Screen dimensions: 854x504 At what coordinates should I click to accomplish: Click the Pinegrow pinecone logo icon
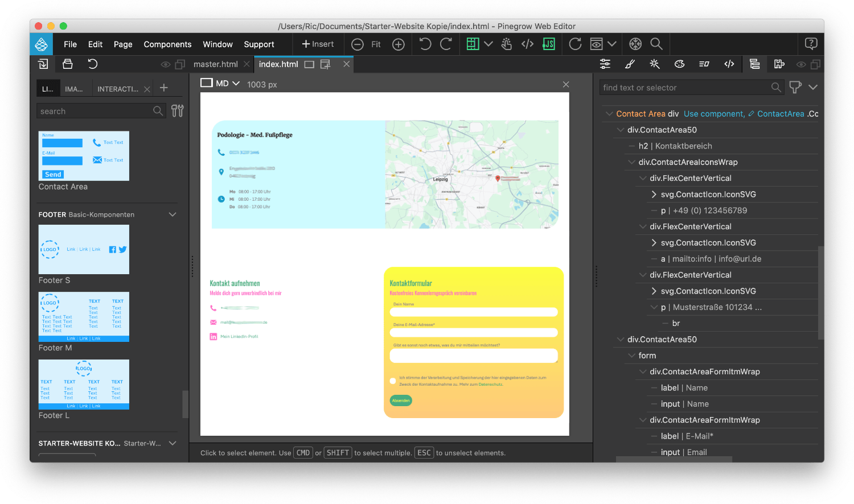(41, 44)
